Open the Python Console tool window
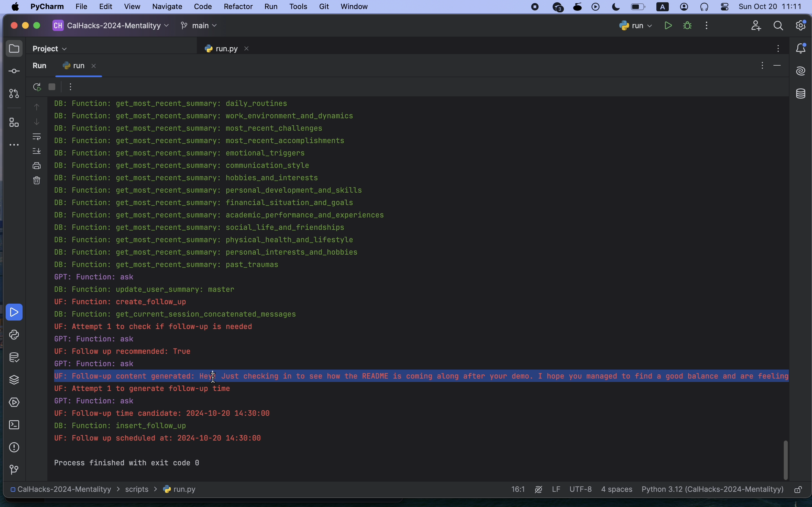 pos(14,335)
